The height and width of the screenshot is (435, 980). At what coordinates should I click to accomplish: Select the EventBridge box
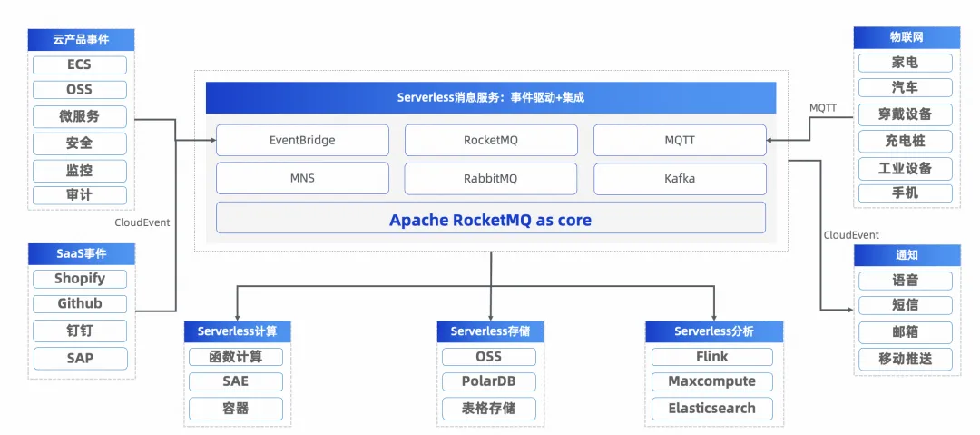pyautogui.click(x=302, y=140)
